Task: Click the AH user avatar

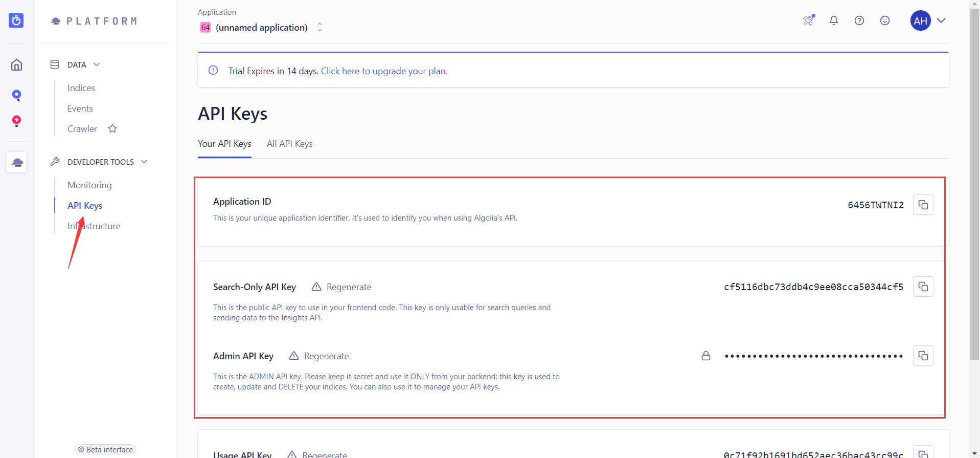Action: pyautogui.click(x=920, y=20)
